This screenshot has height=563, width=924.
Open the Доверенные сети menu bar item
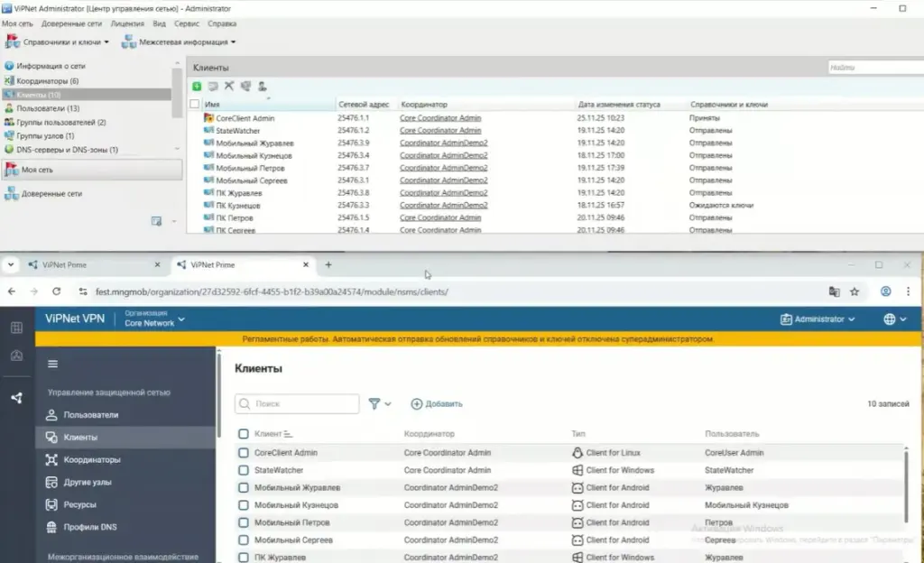[x=71, y=23]
